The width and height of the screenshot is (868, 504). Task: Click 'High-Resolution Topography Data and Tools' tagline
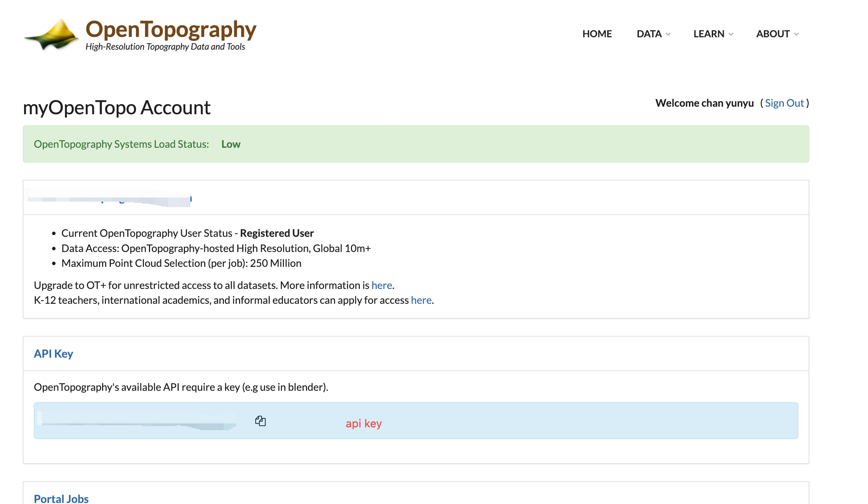[x=165, y=47]
